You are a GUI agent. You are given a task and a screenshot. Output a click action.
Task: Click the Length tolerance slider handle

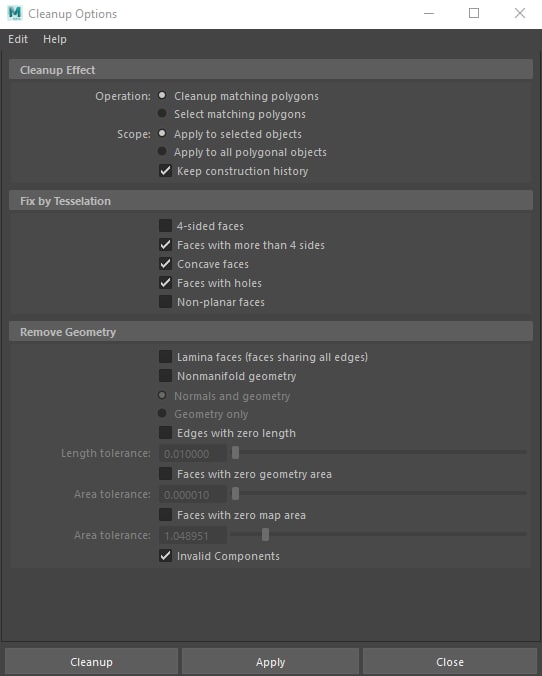235,453
